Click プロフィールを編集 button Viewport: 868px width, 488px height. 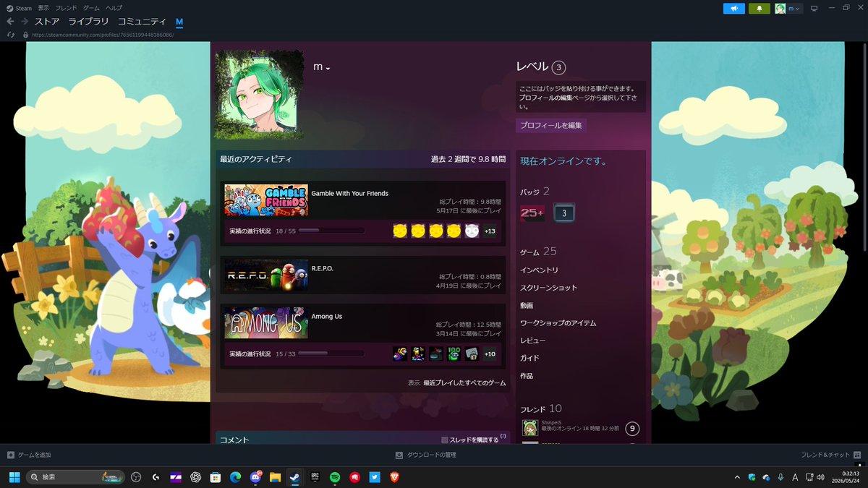click(x=551, y=125)
